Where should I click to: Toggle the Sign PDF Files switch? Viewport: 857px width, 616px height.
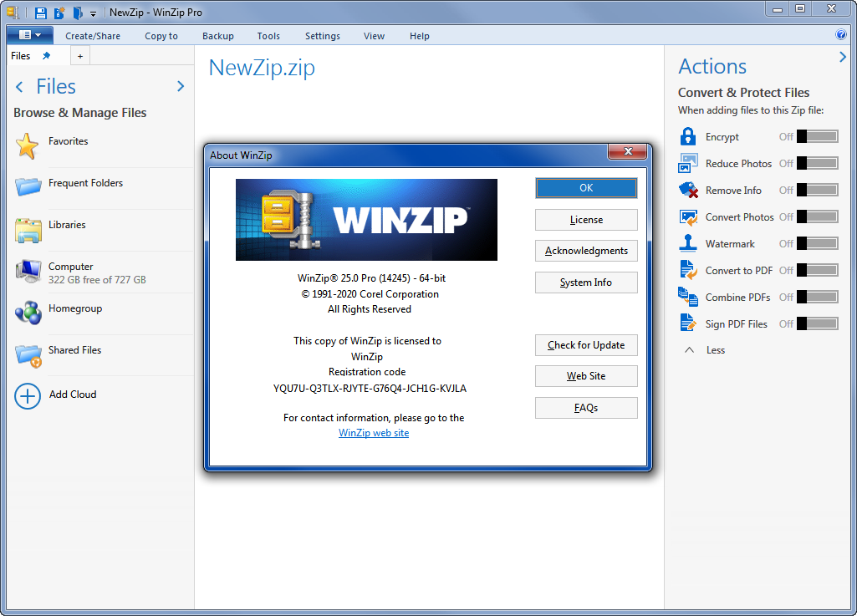(818, 323)
